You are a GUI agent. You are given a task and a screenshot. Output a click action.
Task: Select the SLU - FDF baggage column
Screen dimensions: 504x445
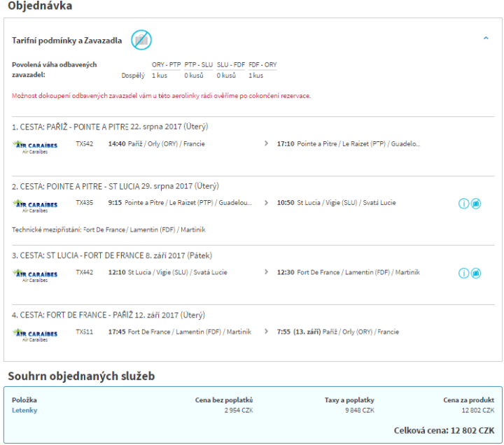tap(230, 64)
